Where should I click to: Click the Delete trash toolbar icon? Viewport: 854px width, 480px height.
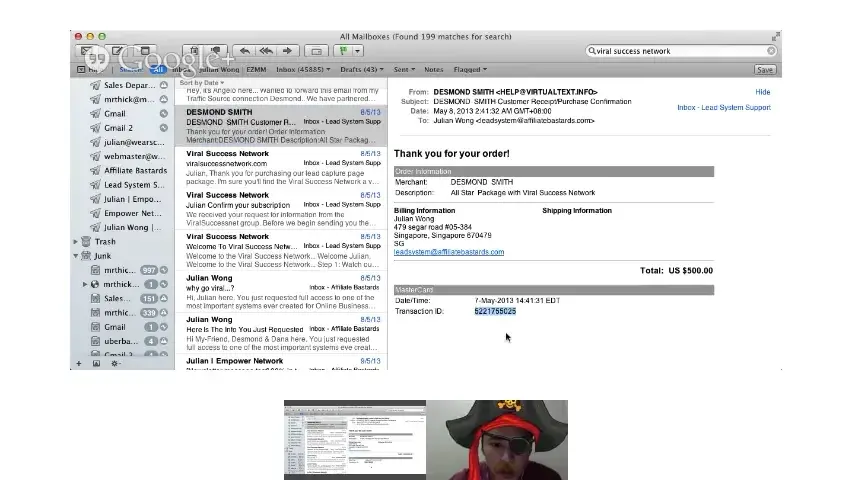click(x=193, y=51)
